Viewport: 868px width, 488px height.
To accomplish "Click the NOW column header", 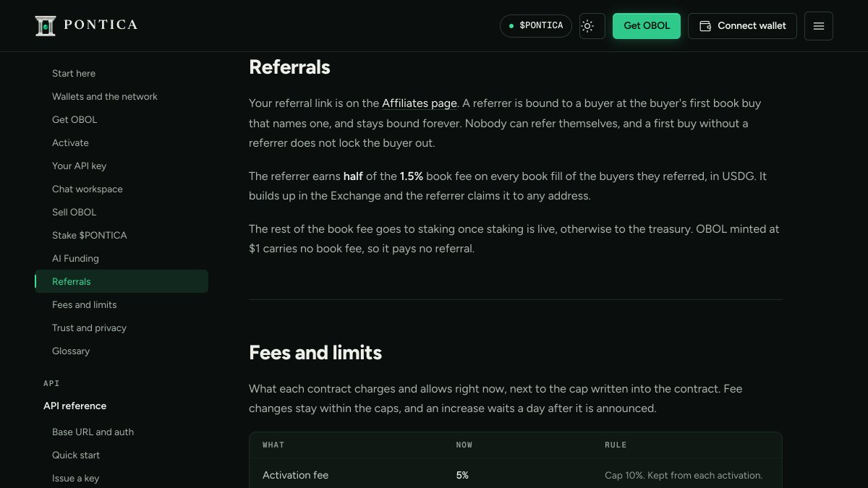I will (464, 445).
